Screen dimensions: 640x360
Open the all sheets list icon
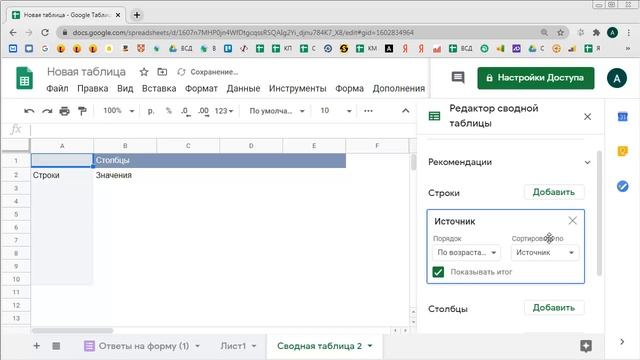[56, 346]
